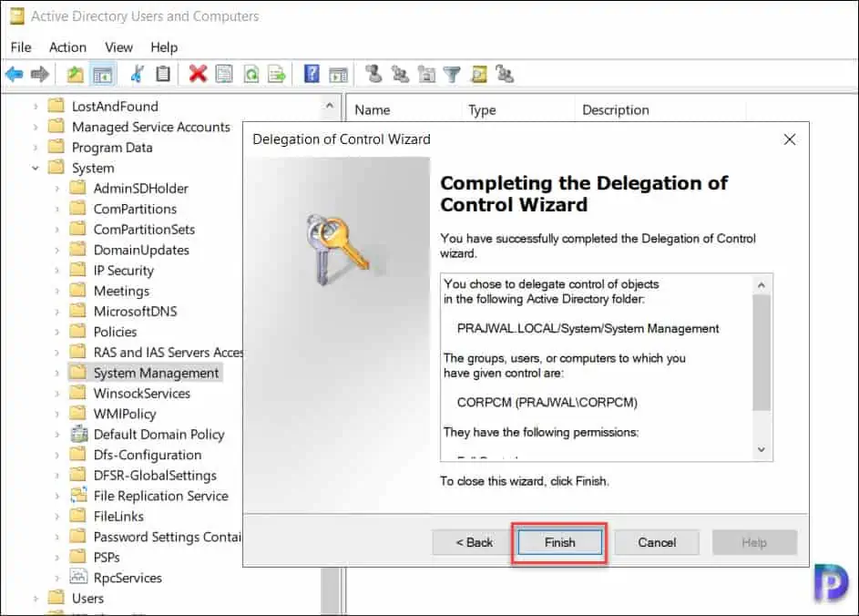Select FileLinks in the tree

pyautogui.click(x=118, y=517)
